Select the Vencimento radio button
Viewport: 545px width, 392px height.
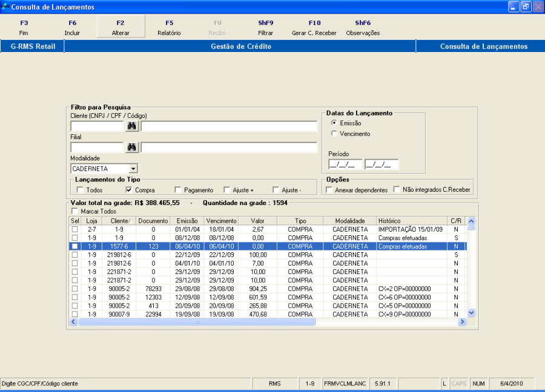(x=334, y=134)
